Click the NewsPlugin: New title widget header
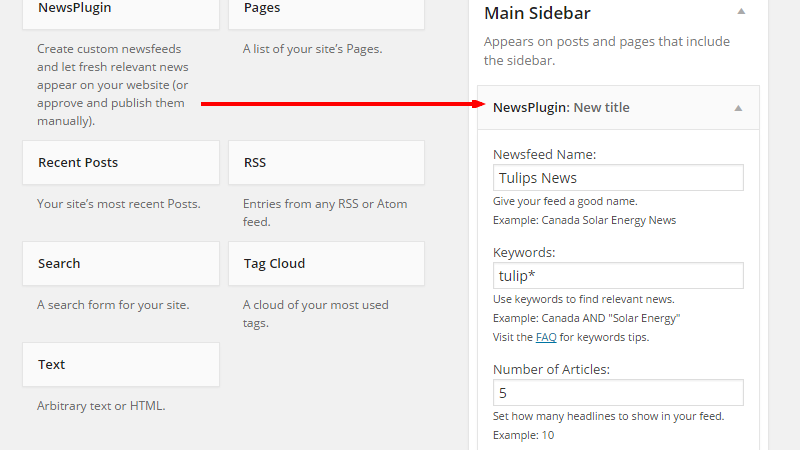Image resolution: width=800 pixels, height=450 pixels. coord(618,108)
